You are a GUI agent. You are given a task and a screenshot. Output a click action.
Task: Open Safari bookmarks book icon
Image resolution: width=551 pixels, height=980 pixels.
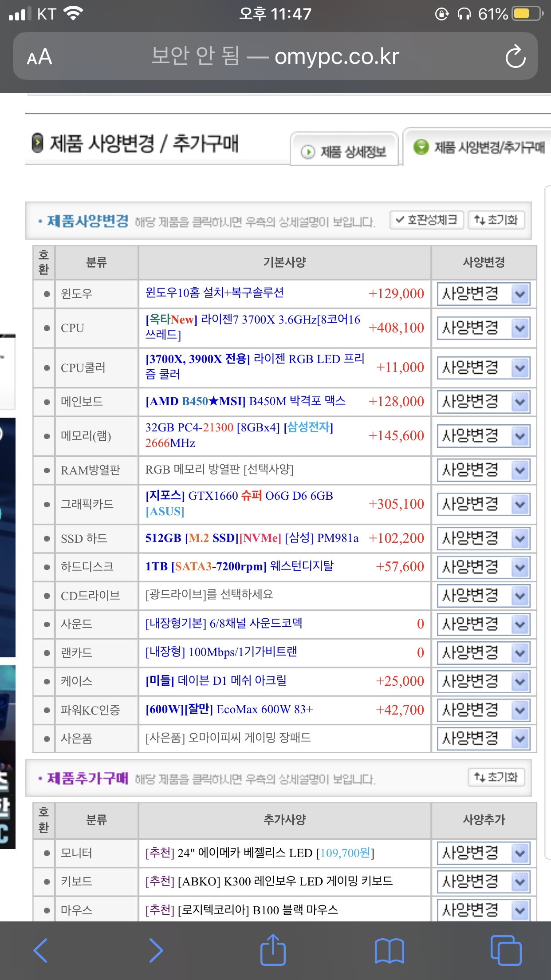389,951
